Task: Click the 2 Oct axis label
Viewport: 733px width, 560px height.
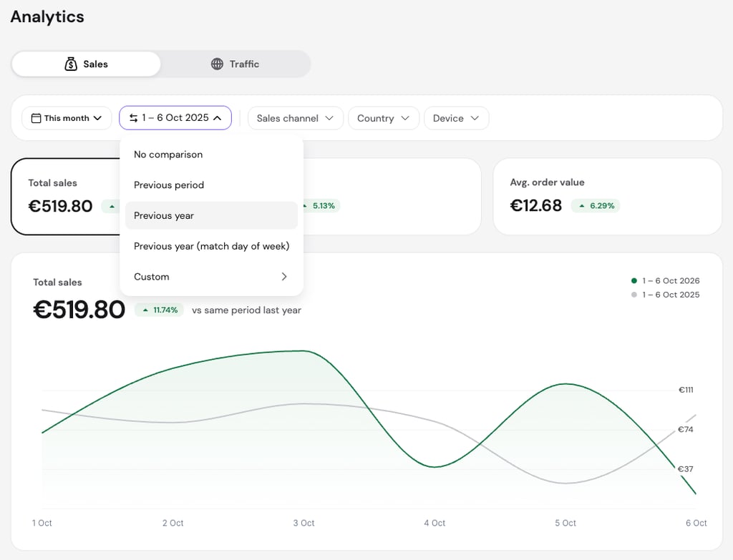Action: 173,523
